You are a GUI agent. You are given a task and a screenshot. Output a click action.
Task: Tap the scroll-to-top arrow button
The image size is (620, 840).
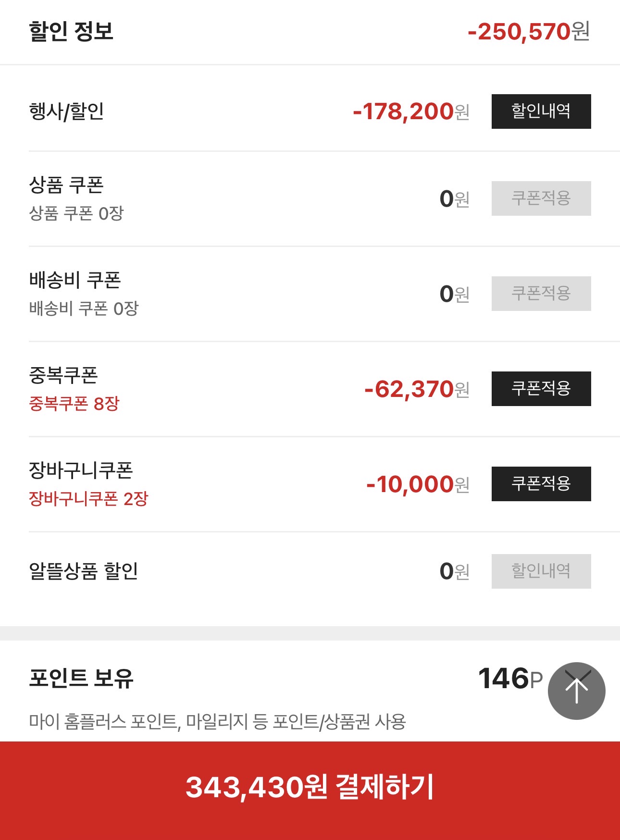576,691
